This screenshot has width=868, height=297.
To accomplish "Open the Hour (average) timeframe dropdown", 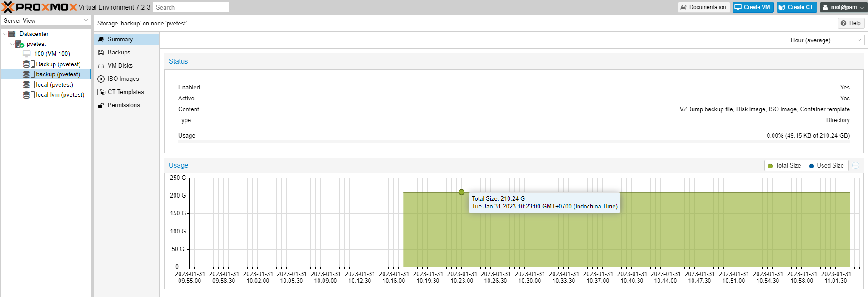I will 825,40.
